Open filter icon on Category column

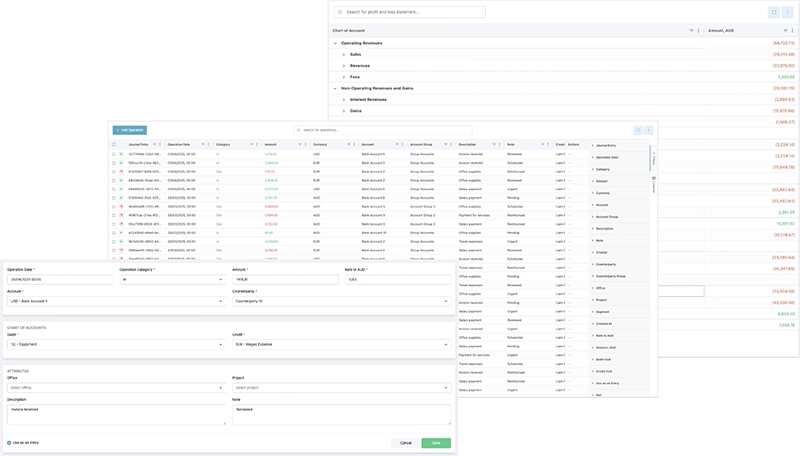pyautogui.click(x=252, y=144)
